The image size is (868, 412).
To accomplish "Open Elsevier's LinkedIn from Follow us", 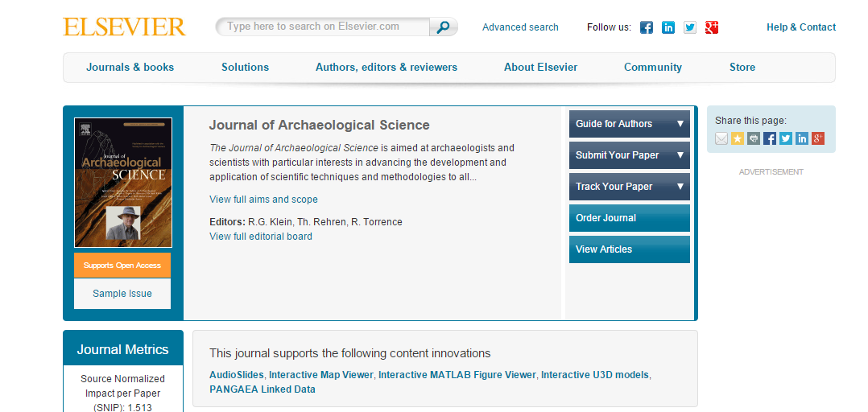I will tap(668, 27).
